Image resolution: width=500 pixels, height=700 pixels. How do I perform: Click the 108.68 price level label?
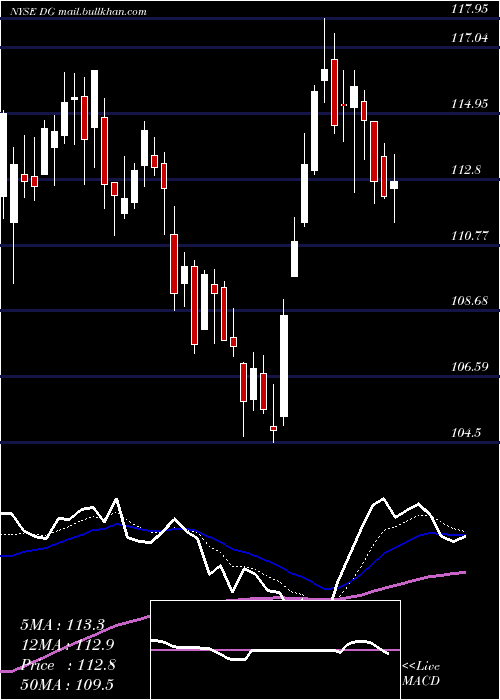pos(469,301)
